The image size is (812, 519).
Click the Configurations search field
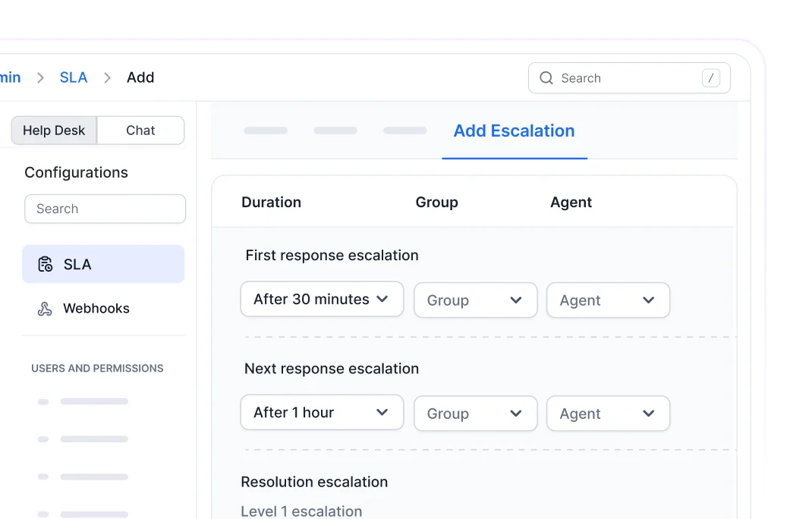105,209
